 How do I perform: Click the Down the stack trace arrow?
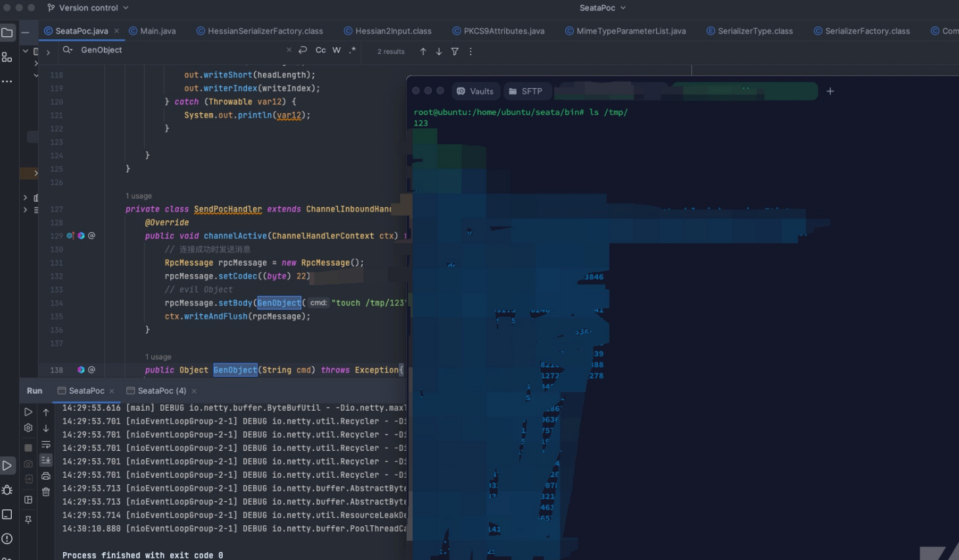click(x=46, y=428)
